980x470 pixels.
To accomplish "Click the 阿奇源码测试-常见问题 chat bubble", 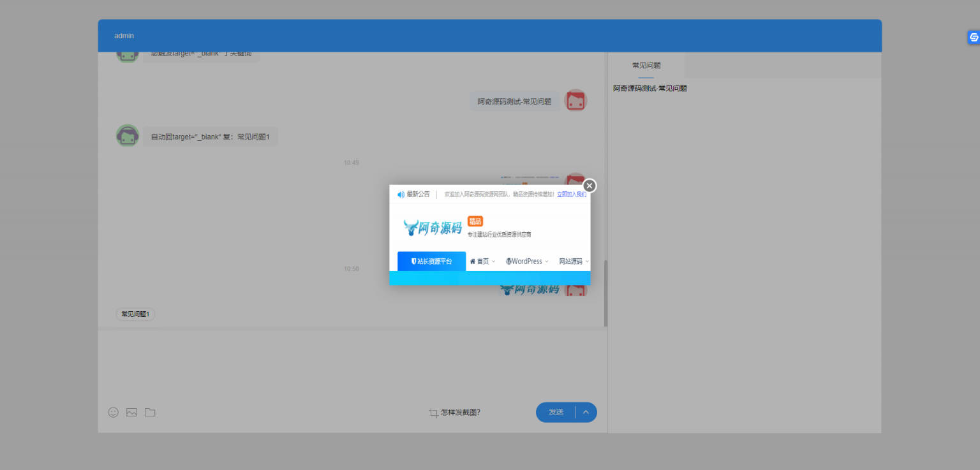I will click(514, 101).
